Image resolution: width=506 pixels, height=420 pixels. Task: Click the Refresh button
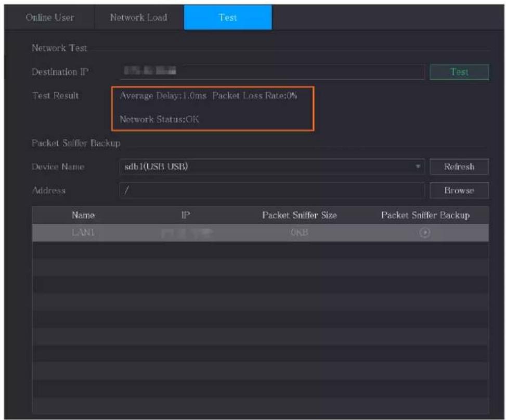459,167
